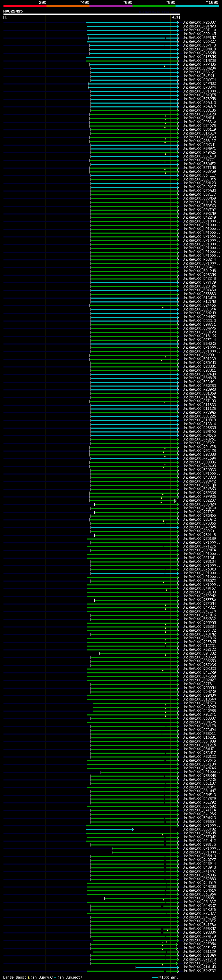222x980 pixels.
Task: Select the UniRef100_Q8LAF2 label
Action: 199,520
